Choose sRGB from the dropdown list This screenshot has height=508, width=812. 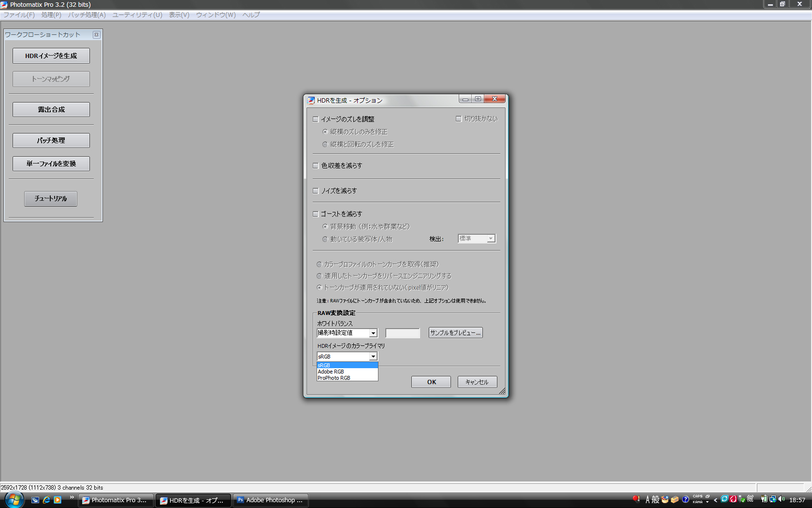(x=347, y=365)
